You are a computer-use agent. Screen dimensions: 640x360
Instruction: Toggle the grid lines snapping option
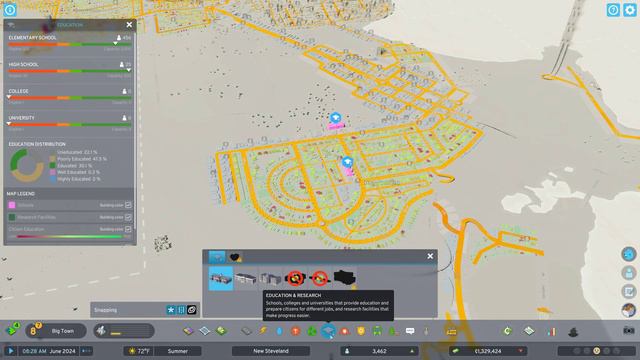click(181, 310)
